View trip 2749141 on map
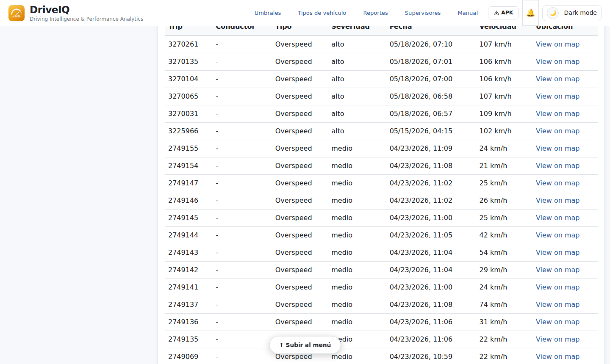Viewport: 610px width, 364px height. coord(557,287)
